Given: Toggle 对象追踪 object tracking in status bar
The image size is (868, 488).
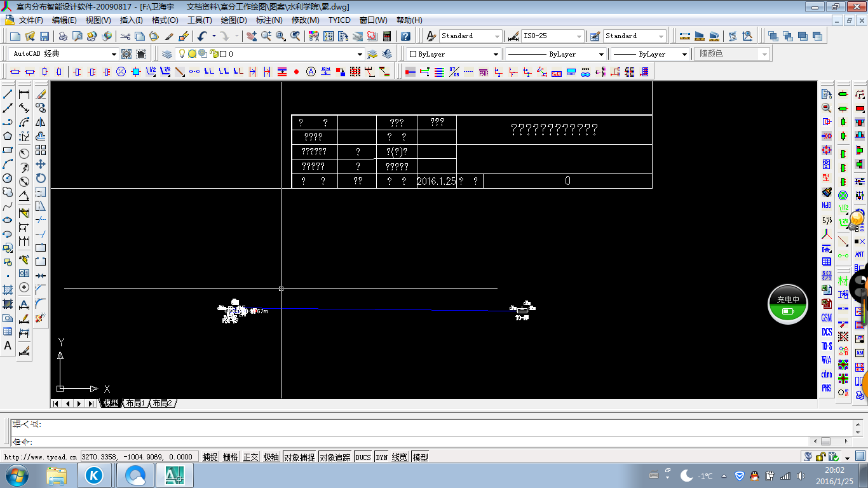Looking at the screenshot, I should (334, 457).
